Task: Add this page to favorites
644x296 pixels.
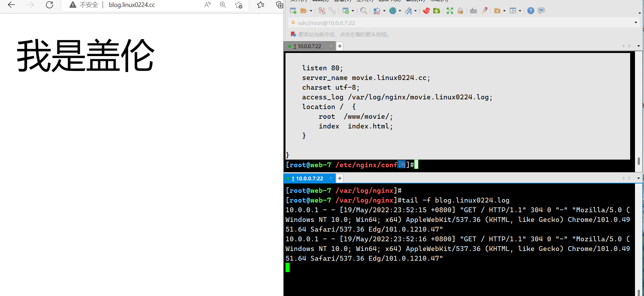Action: pyautogui.click(x=238, y=5)
